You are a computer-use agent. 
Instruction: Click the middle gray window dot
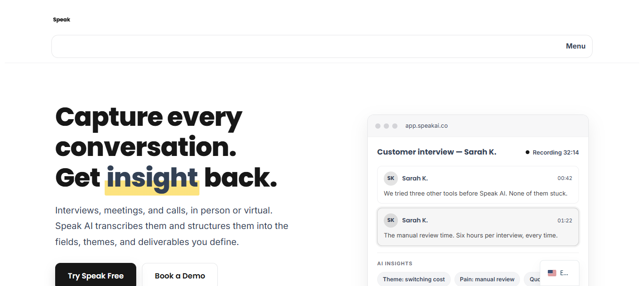(x=386, y=126)
